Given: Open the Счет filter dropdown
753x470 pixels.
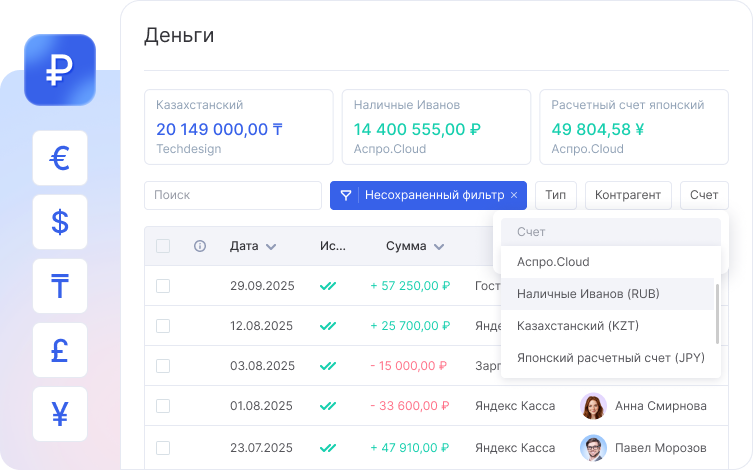Looking at the screenshot, I should click(x=704, y=195).
